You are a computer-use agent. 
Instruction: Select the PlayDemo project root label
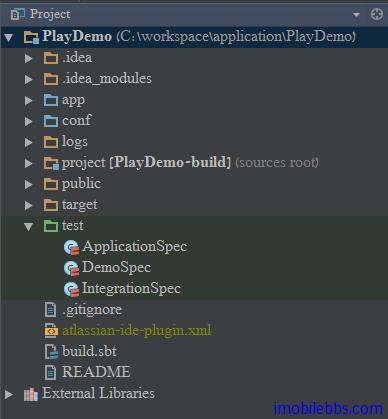click(x=77, y=36)
